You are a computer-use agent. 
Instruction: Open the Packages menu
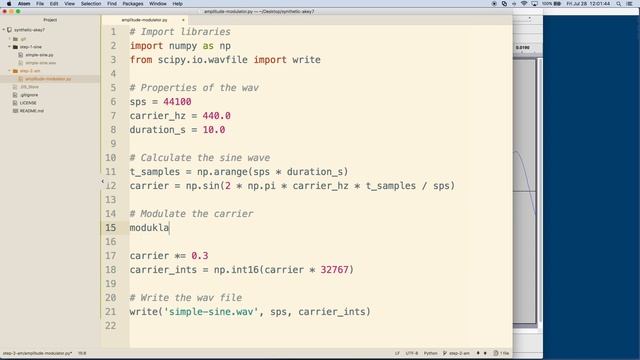tap(133, 4)
